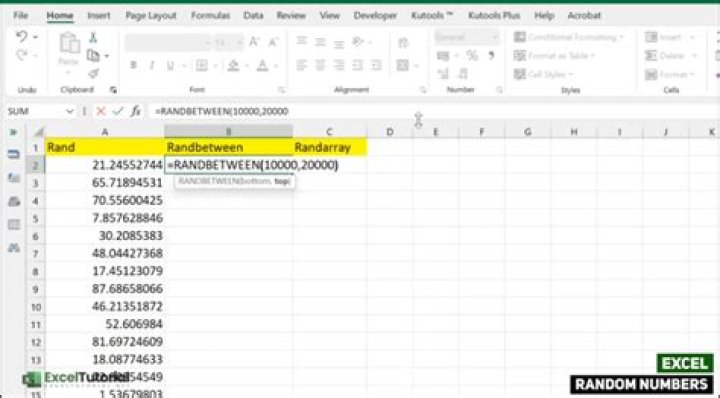Image resolution: width=720 pixels, height=398 pixels.
Task: Click the Center align icon
Action: 320,65
